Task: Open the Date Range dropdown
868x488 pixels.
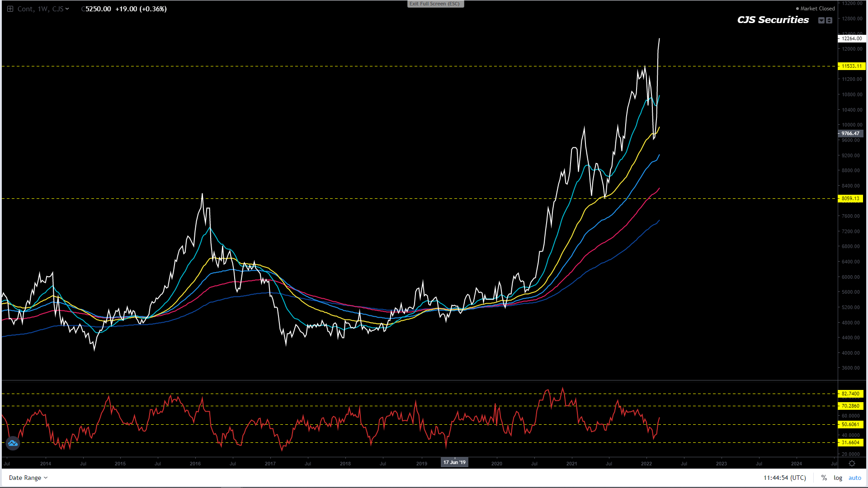Action: (x=28, y=478)
